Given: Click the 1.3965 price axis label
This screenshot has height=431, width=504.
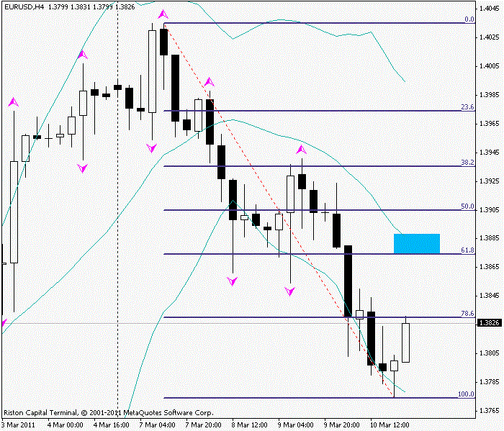Looking at the screenshot, I should pos(489,124).
